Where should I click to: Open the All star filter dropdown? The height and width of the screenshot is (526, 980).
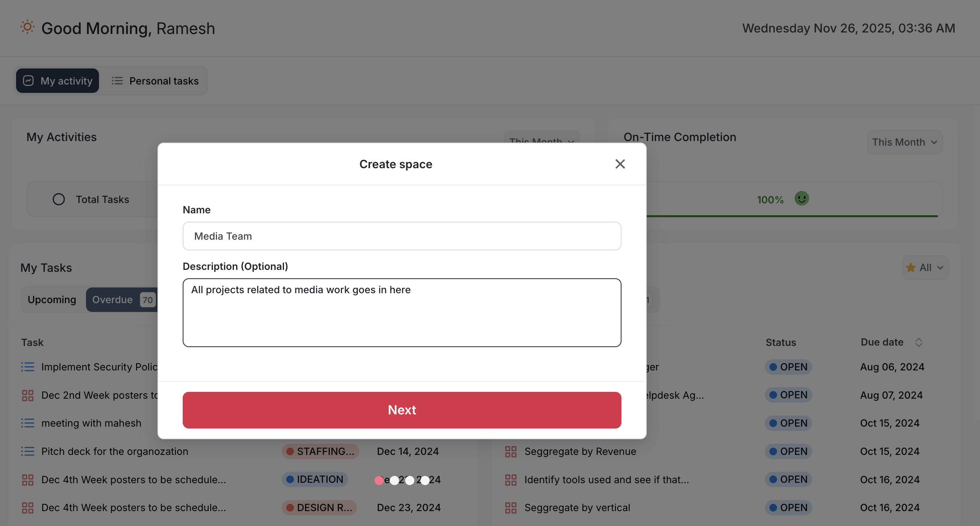[x=925, y=268]
